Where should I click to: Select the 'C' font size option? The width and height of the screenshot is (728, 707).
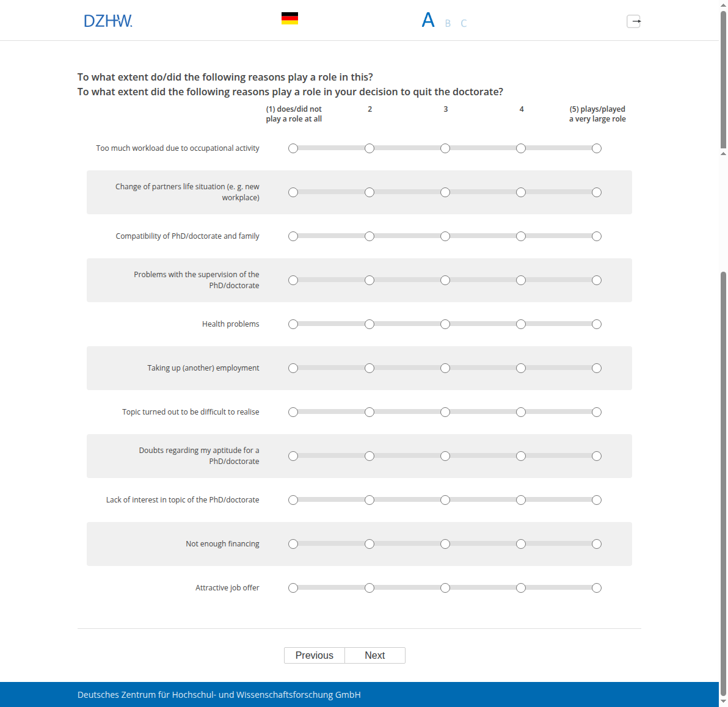click(x=464, y=23)
